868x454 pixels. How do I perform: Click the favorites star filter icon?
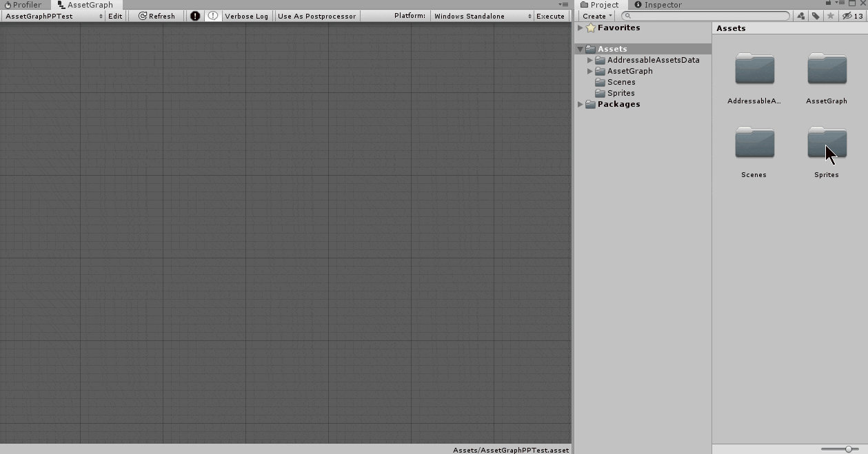pos(831,16)
